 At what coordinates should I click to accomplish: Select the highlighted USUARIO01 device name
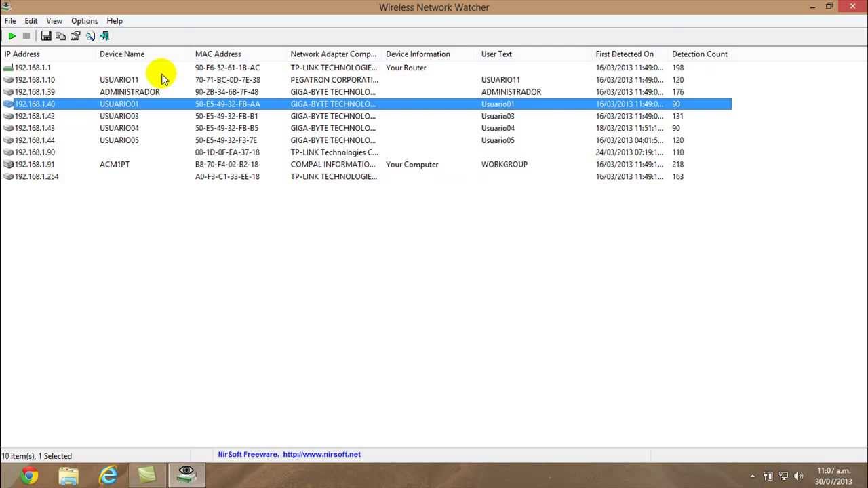tap(119, 104)
